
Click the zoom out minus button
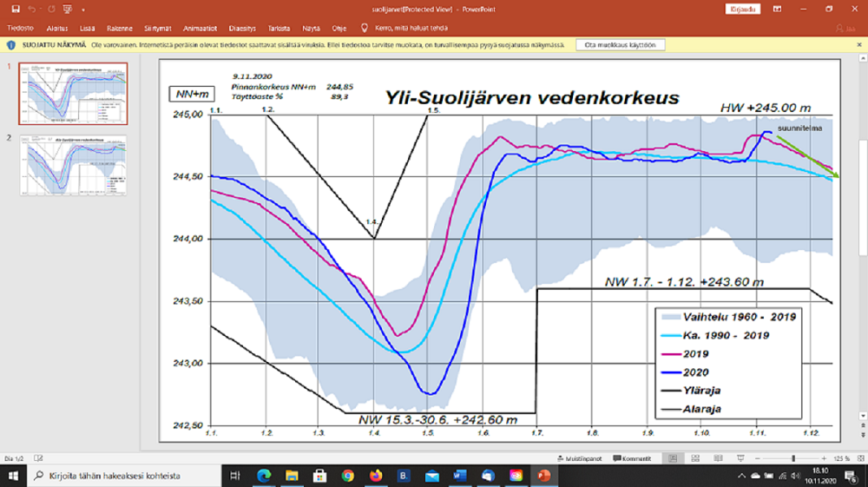click(x=757, y=458)
